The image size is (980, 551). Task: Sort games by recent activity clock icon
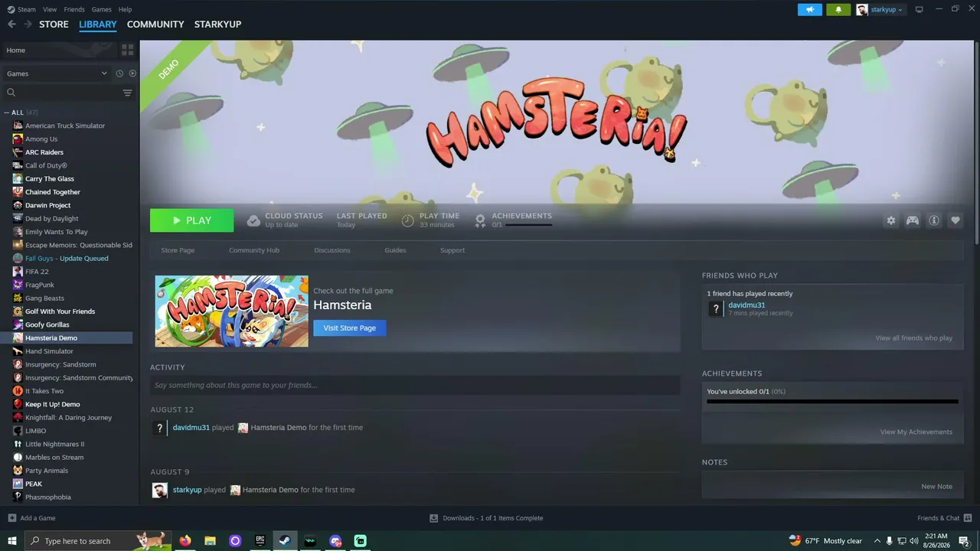click(x=119, y=73)
